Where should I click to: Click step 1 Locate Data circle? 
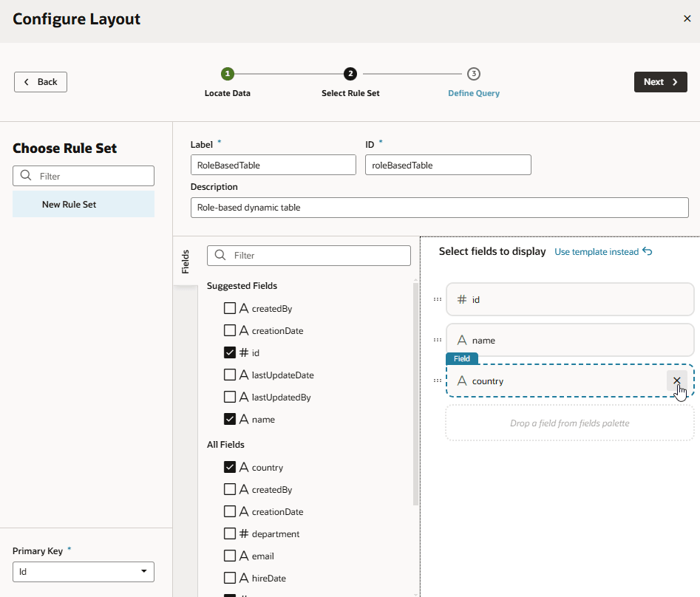tap(227, 74)
